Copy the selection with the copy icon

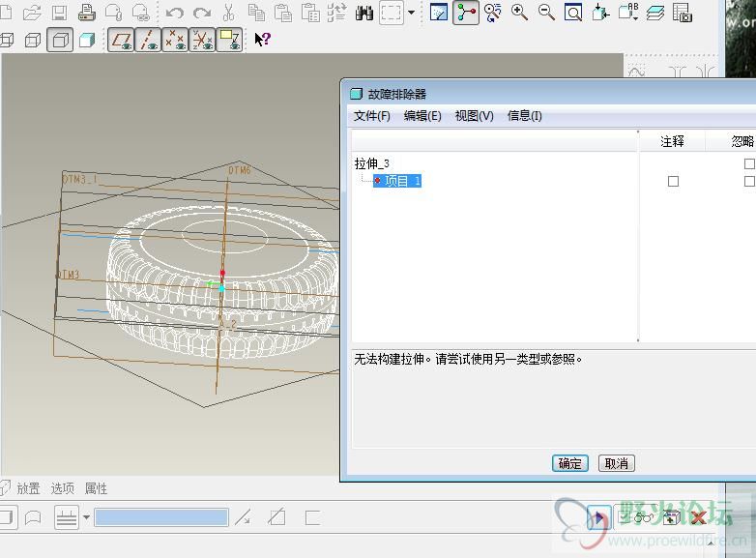point(256,13)
